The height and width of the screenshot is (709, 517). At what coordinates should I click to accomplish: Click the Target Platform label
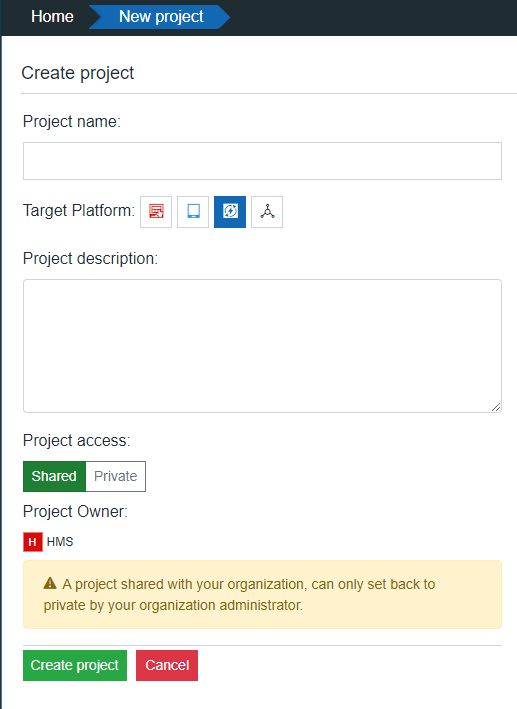pyautogui.click(x=79, y=211)
